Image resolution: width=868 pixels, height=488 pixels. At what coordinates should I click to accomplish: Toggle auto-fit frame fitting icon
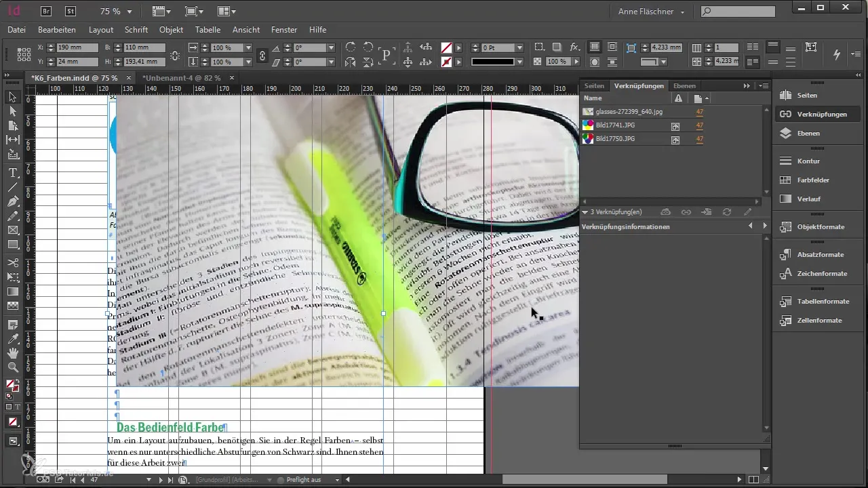coord(811,47)
